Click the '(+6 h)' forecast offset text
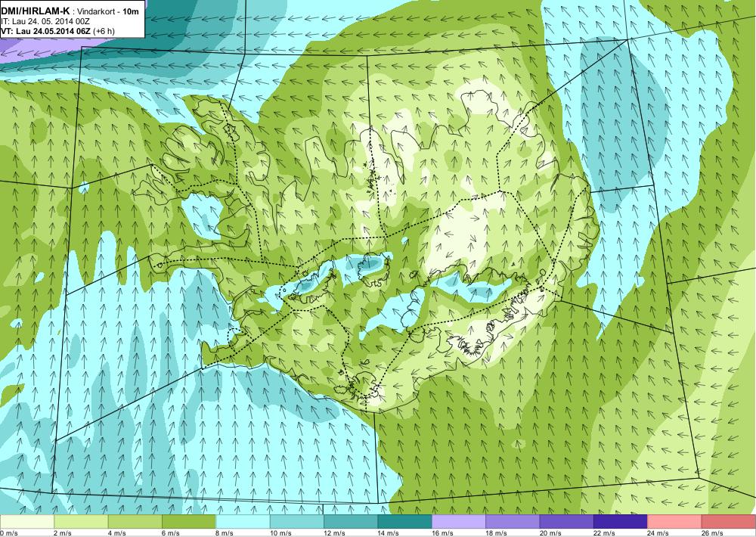The image size is (756, 537). (104, 31)
